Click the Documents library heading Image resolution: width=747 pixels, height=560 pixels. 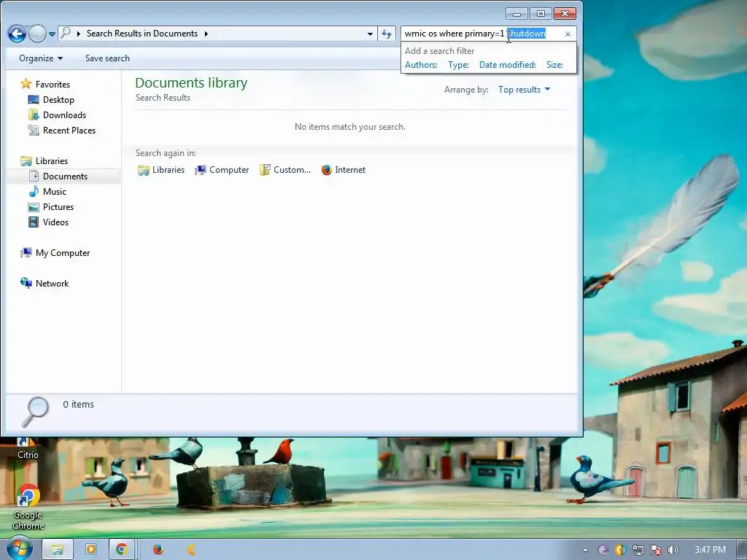coord(191,83)
